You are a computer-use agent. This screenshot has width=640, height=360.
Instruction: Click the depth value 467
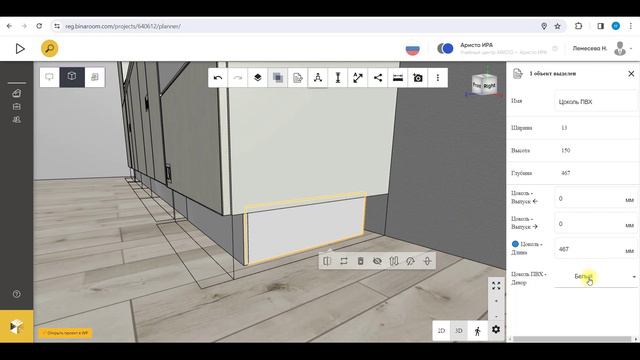[566, 173]
